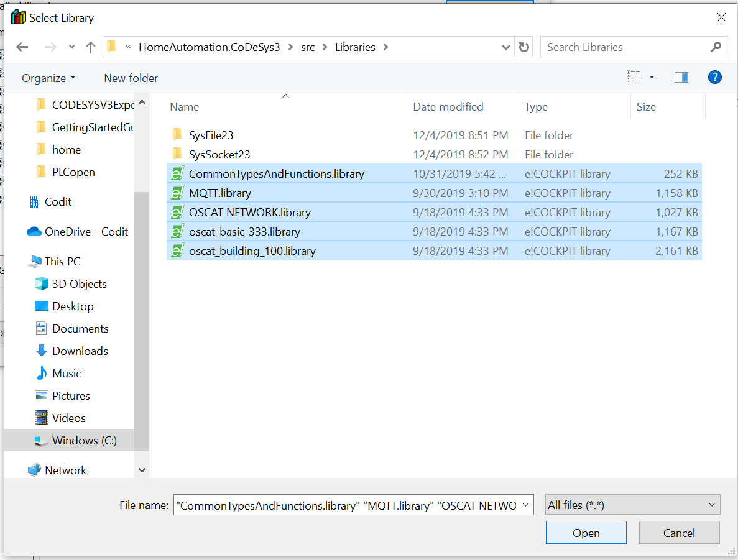738x560 pixels.
Task: Go back to the previous folder
Action: click(22, 47)
